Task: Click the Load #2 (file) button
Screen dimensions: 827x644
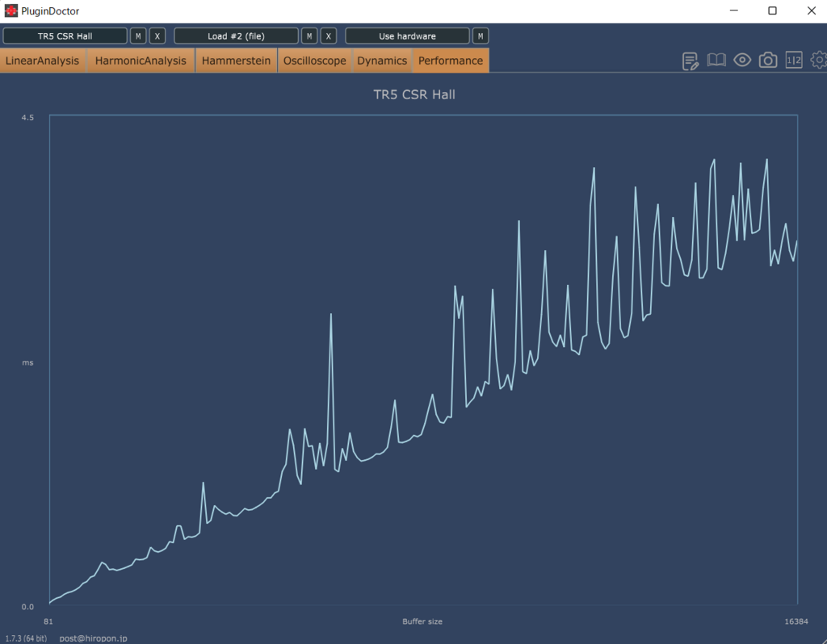Action: [236, 36]
